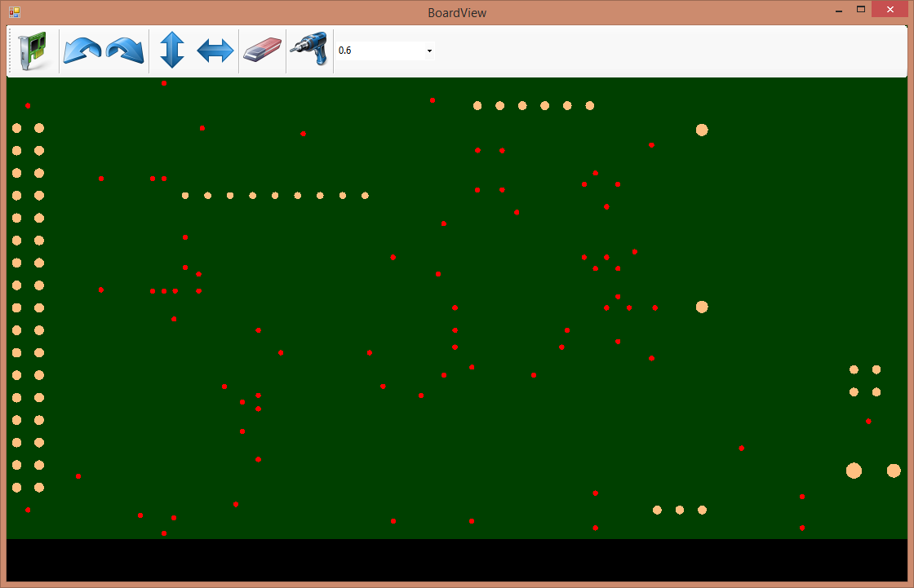
Task: Select the eraser tool
Action: (262, 51)
